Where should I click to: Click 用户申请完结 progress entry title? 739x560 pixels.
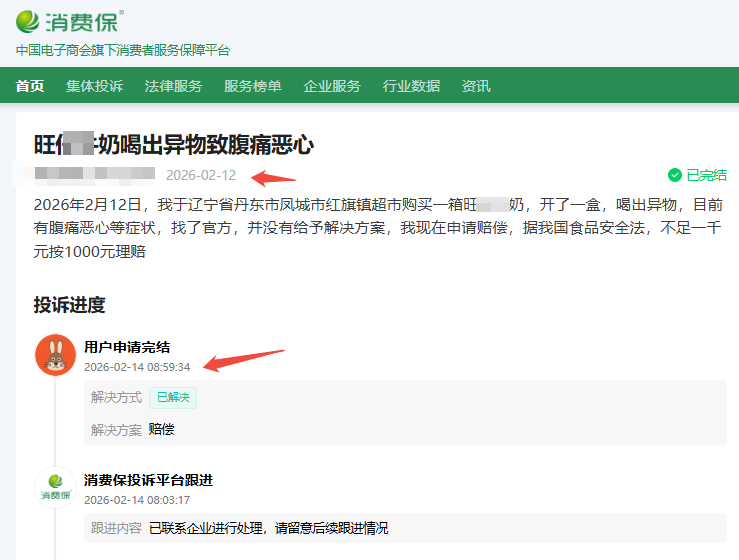tap(127, 347)
